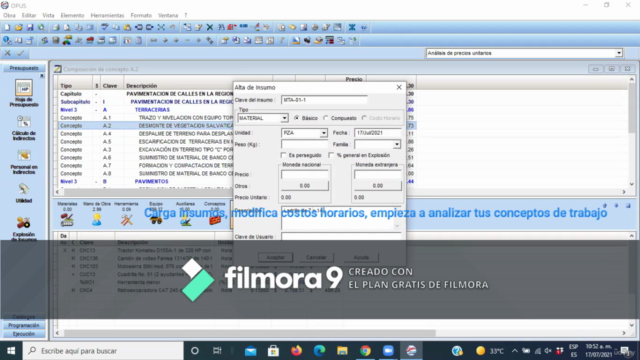Select Nivel 3 row TERRACERIAS

[145, 110]
